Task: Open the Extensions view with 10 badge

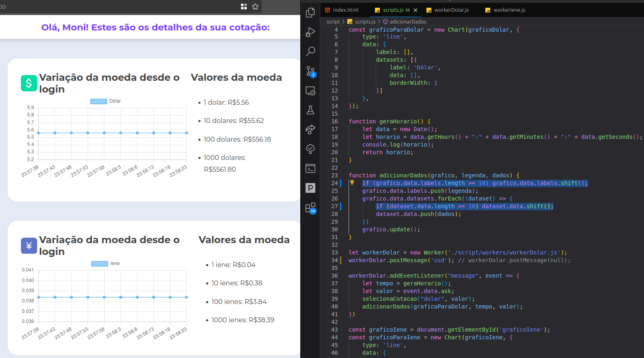Action: pos(310,208)
